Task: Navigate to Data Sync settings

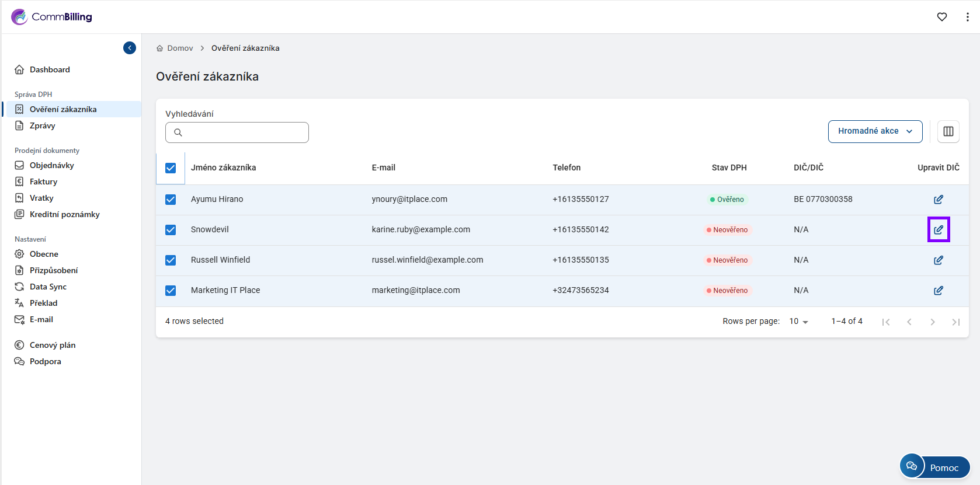Action: click(48, 287)
